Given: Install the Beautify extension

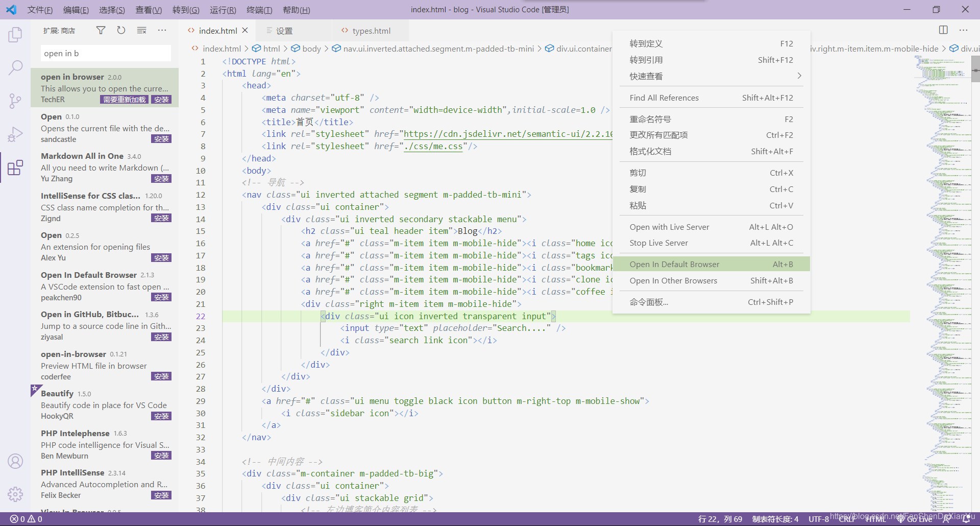Looking at the screenshot, I should (x=161, y=416).
